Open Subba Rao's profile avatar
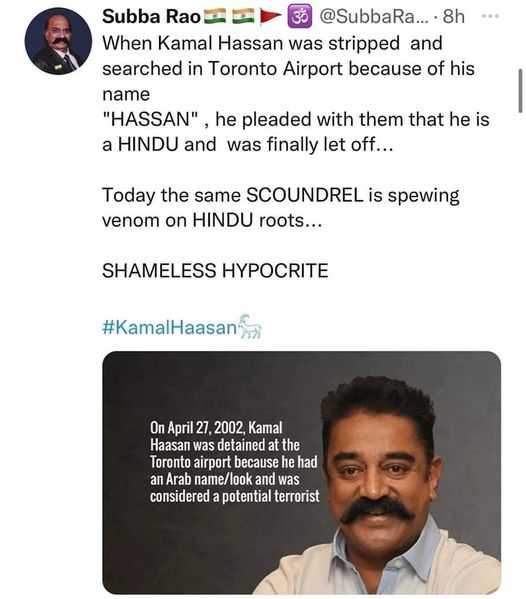Image resolution: width=526 pixels, height=599 pixels. 58,41
